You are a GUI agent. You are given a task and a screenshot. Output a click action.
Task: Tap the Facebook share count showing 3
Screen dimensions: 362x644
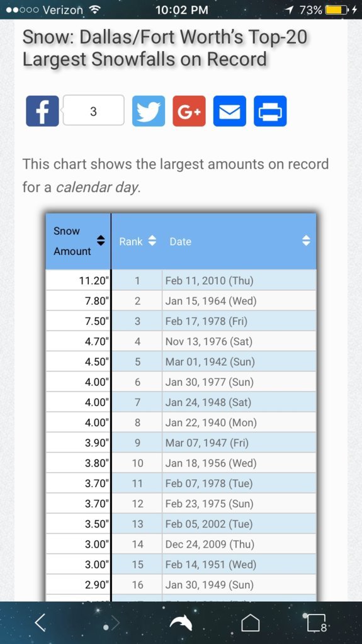click(93, 111)
